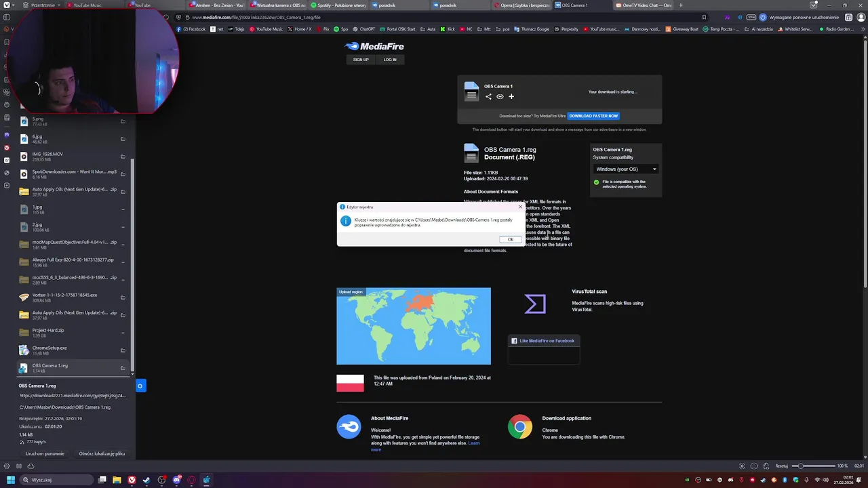Select the SpotiDownloader mp3 download entry
The width and height of the screenshot is (868, 488).
tap(72, 174)
